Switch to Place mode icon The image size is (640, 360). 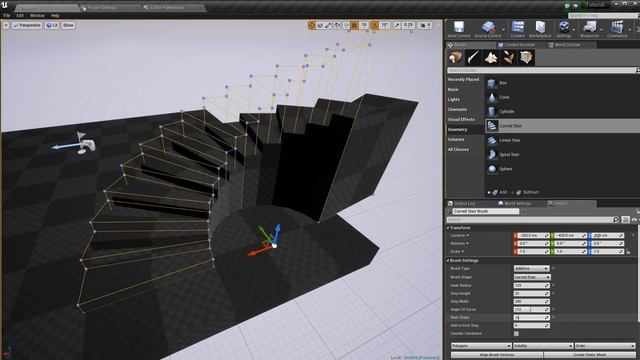click(x=456, y=58)
